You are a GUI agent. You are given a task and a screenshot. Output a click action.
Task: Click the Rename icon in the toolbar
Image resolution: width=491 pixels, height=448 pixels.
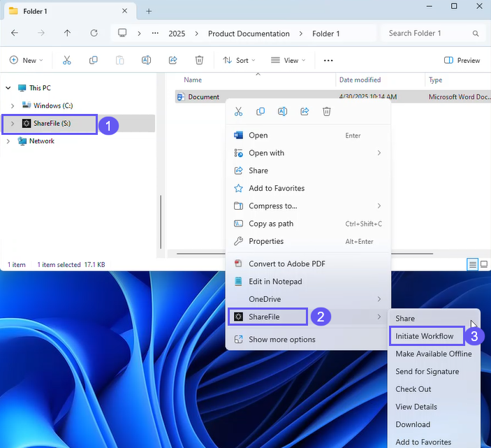point(147,60)
